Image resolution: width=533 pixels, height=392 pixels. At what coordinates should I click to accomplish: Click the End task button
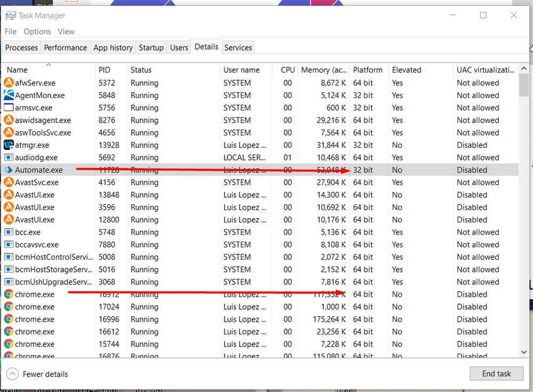pos(496,374)
